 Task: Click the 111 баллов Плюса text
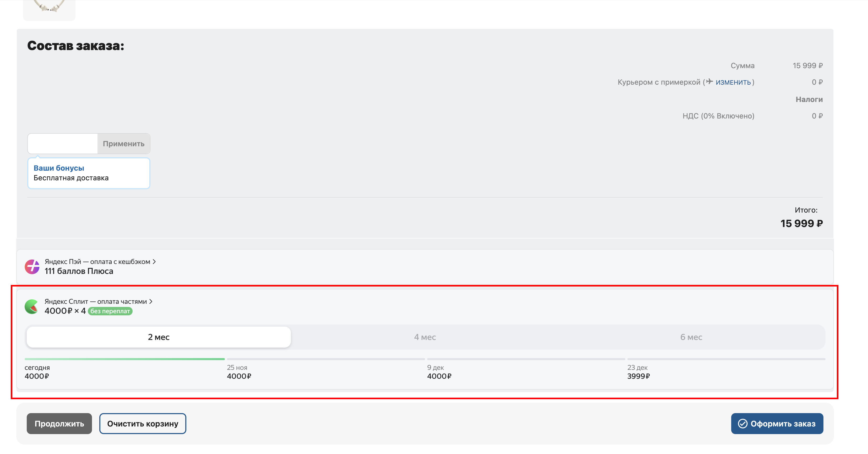point(79,271)
